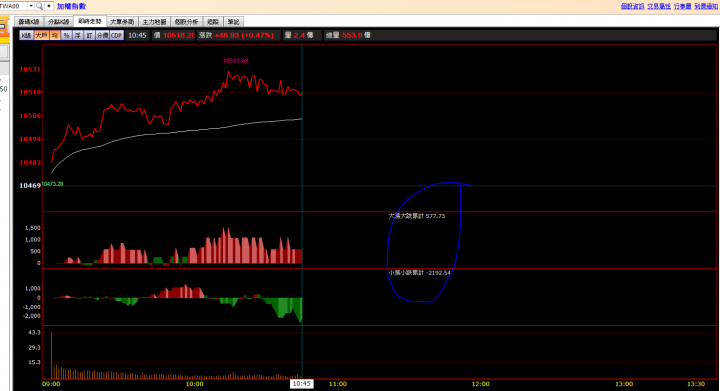Select the high price label 10530.68
This screenshot has width=720, height=391.
point(236,61)
